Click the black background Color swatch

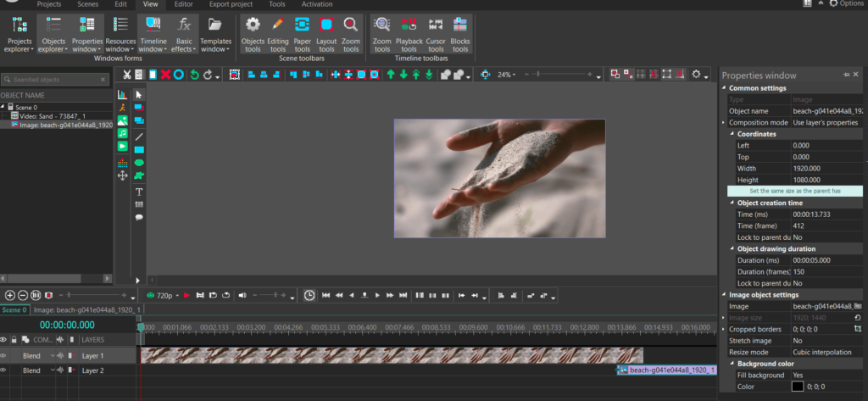798,387
